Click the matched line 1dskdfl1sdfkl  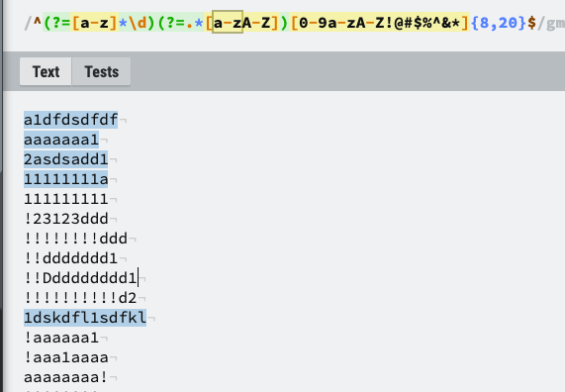pyautogui.click(x=85, y=318)
